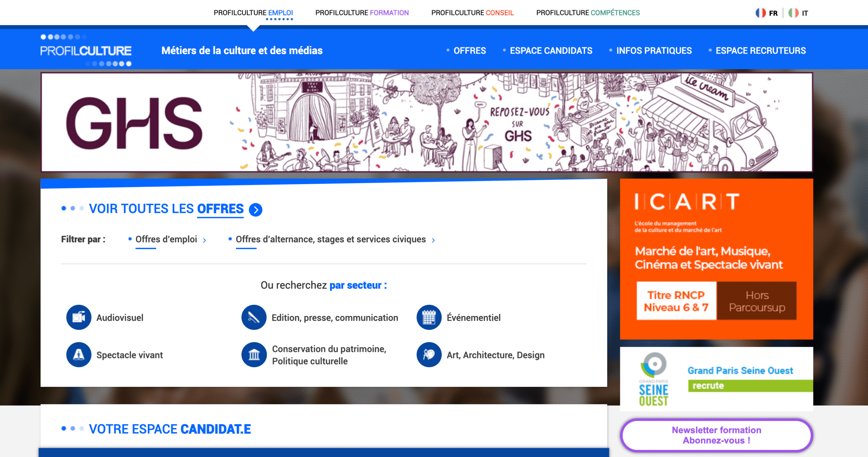Open Edition, presse, communication sector

coord(335,318)
